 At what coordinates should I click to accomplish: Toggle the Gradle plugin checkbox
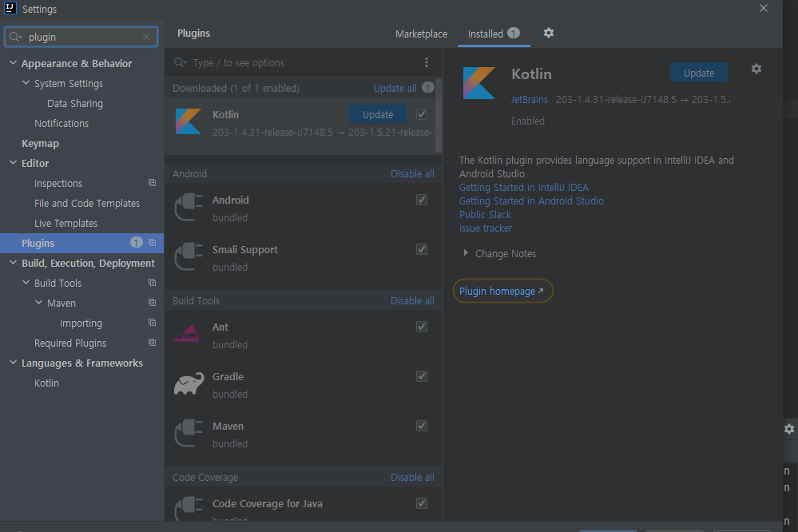pyautogui.click(x=422, y=376)
